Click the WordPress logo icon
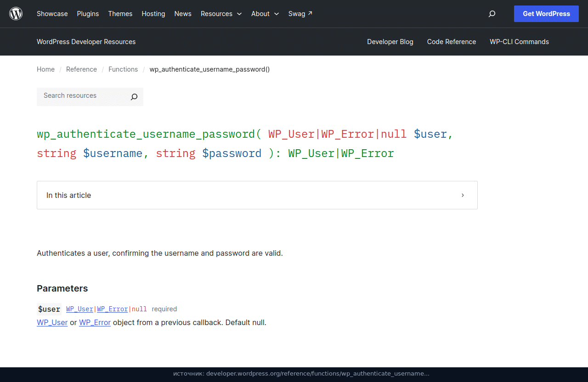 coord(16,14)
